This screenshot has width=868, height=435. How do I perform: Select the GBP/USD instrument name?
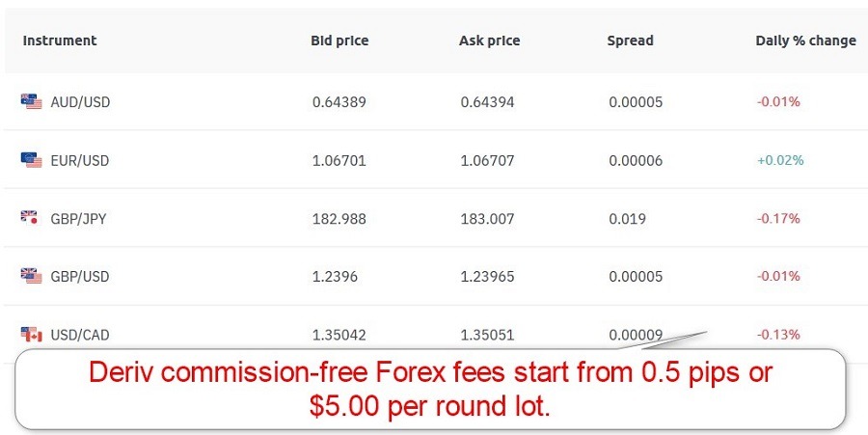click(x=80, y=277)
